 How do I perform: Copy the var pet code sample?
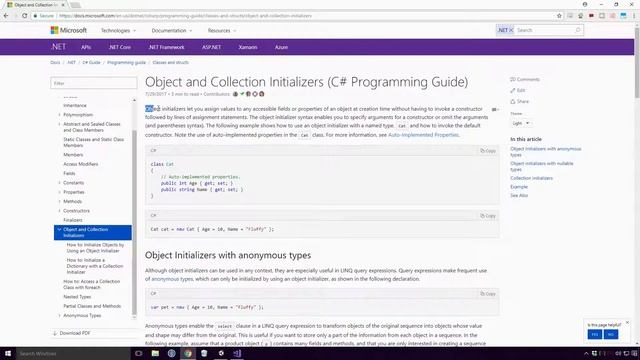tap(488, 293)
